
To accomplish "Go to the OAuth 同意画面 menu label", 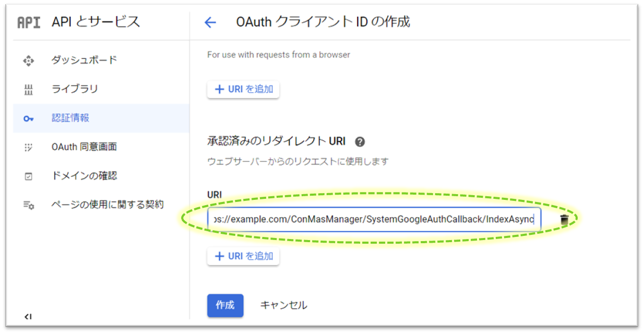I will [x=84, y=147].
